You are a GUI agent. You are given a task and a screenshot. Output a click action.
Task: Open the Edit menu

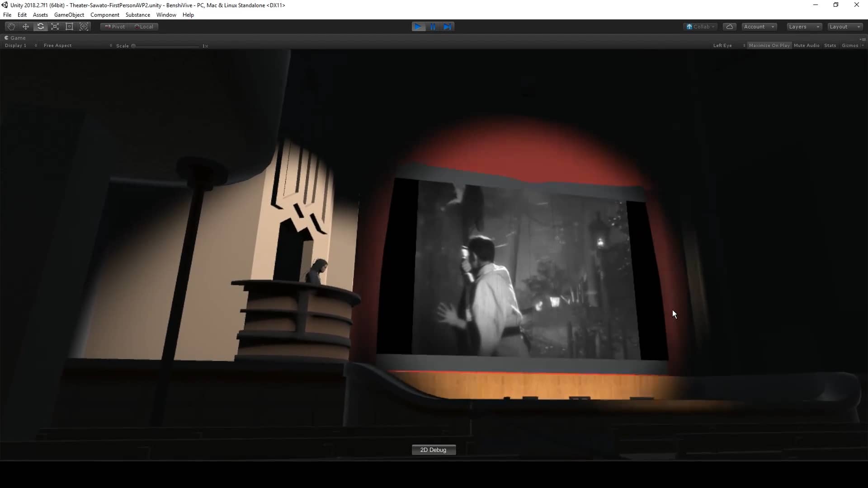click(22, 15)
